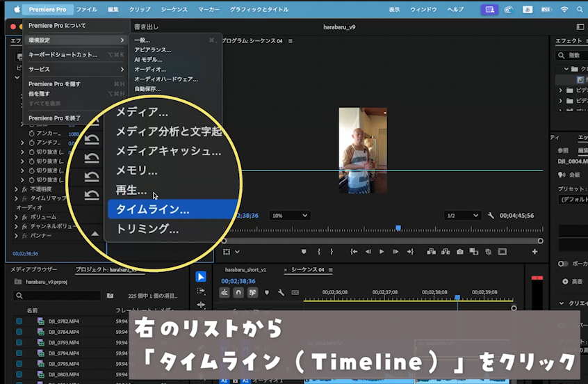This screenshot has height=384, width=588.
Task: Toggle insert sequences as nests
Action: pos(224,292)
